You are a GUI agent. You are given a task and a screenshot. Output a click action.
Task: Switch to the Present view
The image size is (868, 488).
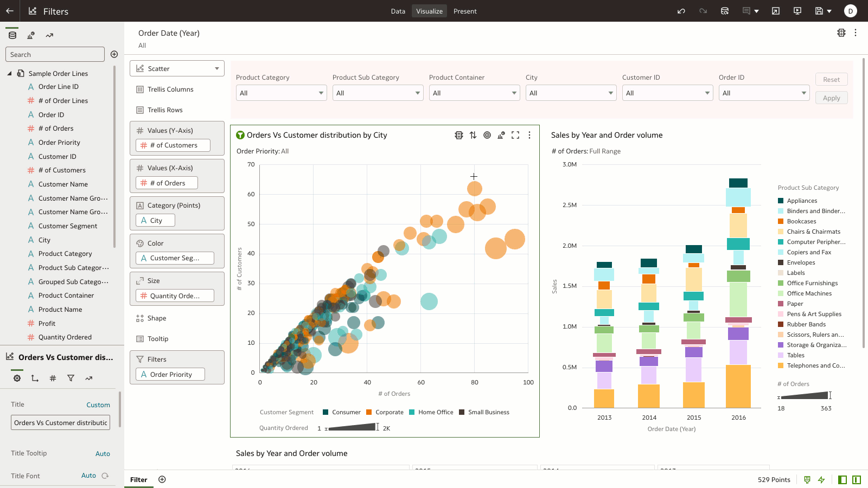click(x=465, y=11)
